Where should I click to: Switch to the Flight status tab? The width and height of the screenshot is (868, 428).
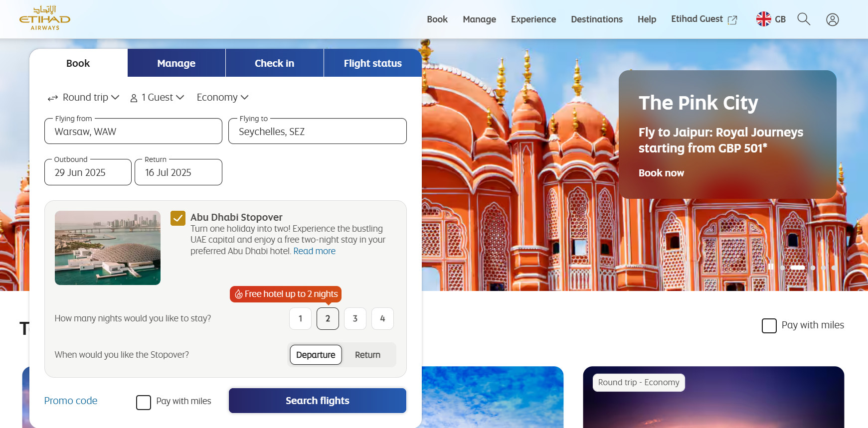372,63
